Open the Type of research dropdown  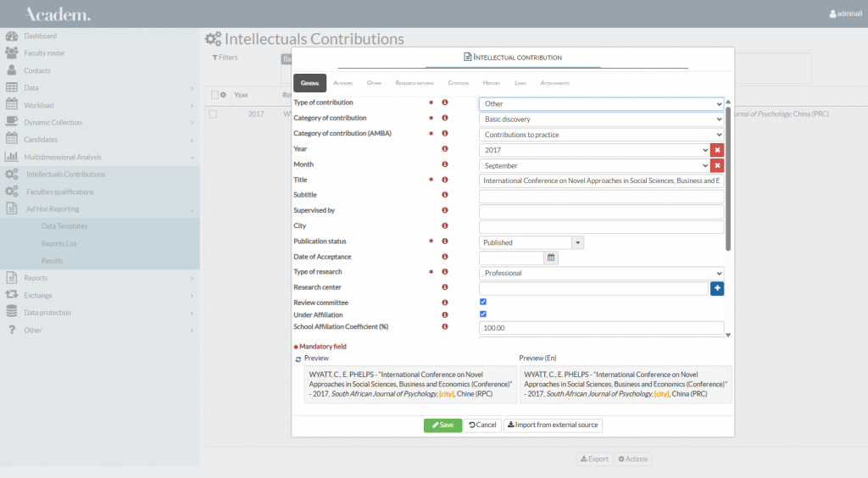(601, 273)
